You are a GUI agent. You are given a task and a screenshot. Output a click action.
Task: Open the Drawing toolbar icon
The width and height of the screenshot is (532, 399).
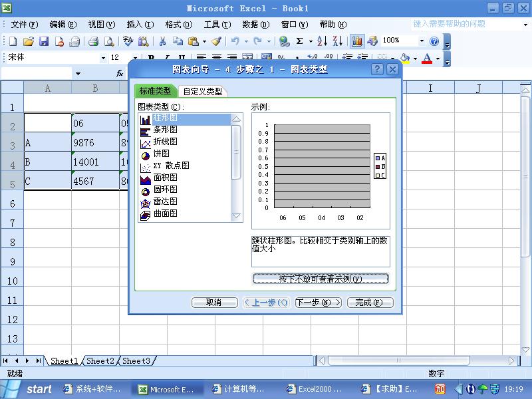click(372, 41)
